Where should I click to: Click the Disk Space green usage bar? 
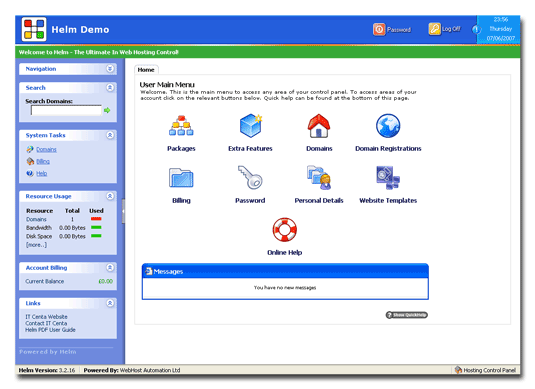pyautogui.click(x=96, y=236)
